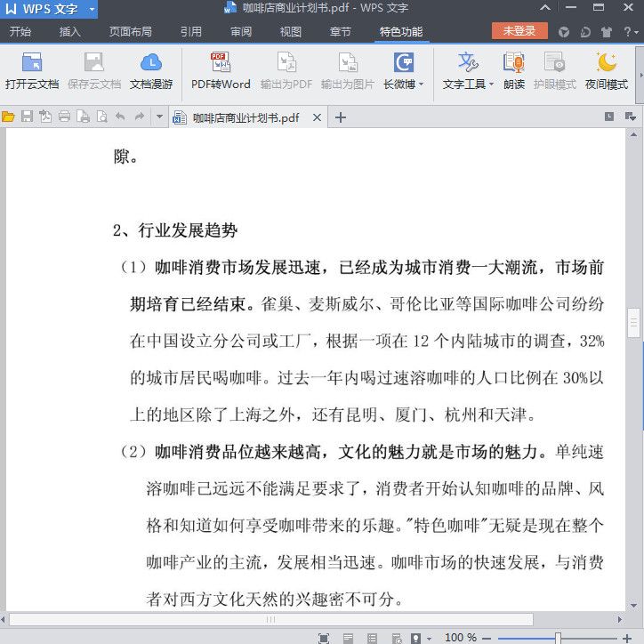Click the round icon right of 未登录

pos(564,32)
